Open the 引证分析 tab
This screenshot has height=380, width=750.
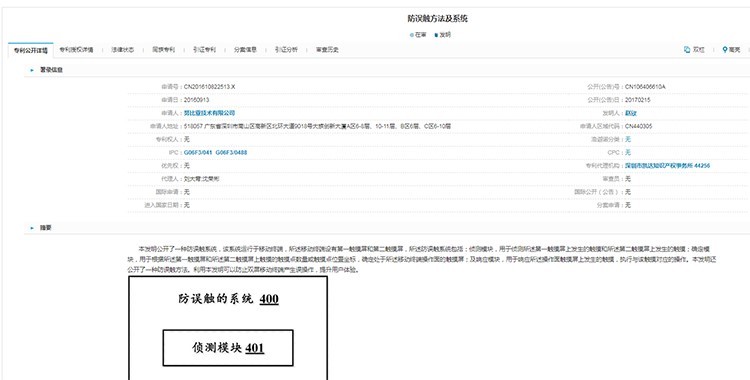(286, 50)
